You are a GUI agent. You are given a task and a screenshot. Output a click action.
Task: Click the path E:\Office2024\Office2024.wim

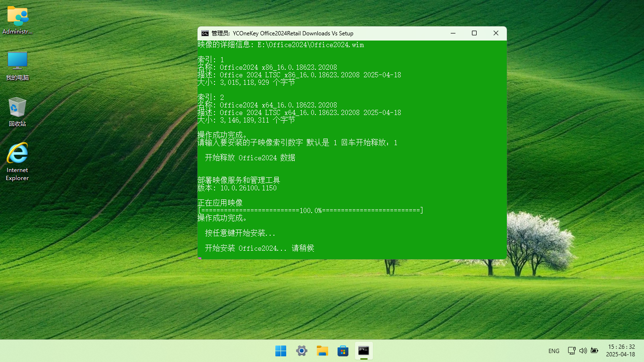pos(311,45)
